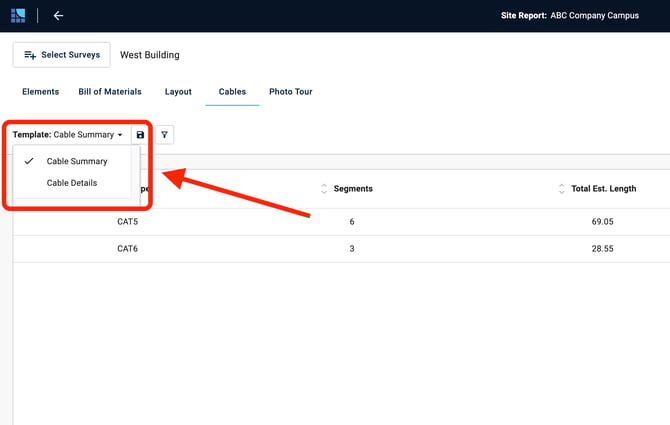This screenshot has width=670, height=425.
Task: Select the Cables tab
Action: pos(232,92)
